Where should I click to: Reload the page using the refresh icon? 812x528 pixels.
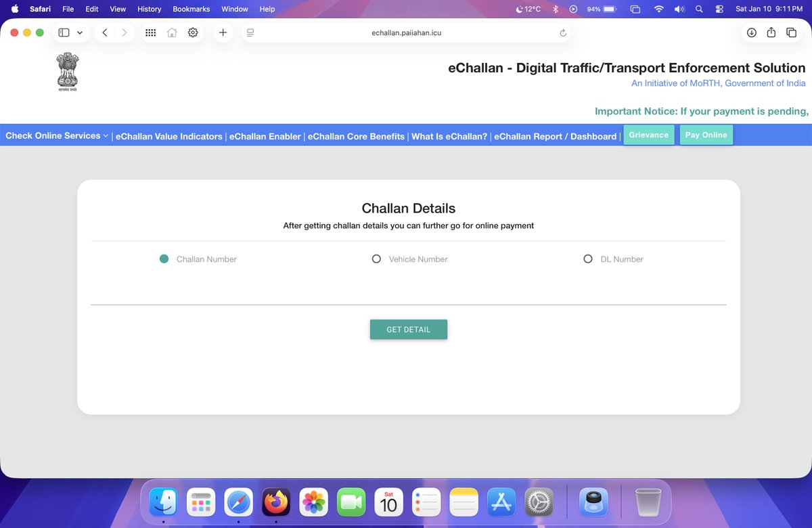click(563, 32)
